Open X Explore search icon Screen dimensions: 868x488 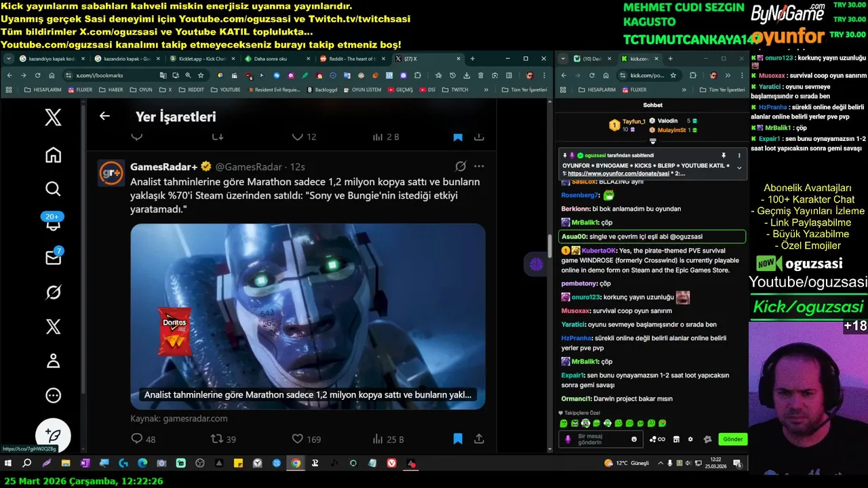(x=53, y=188)
